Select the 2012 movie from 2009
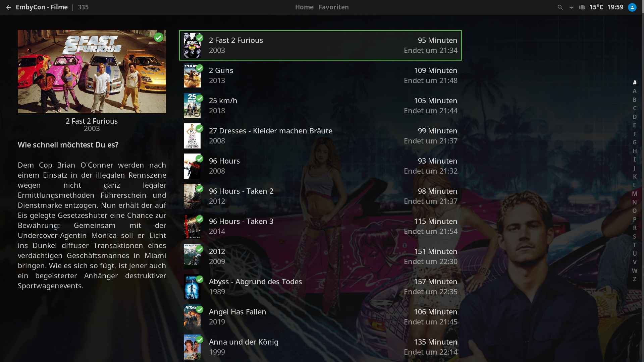This screenshot has width=644, height=362. (320, 256)
